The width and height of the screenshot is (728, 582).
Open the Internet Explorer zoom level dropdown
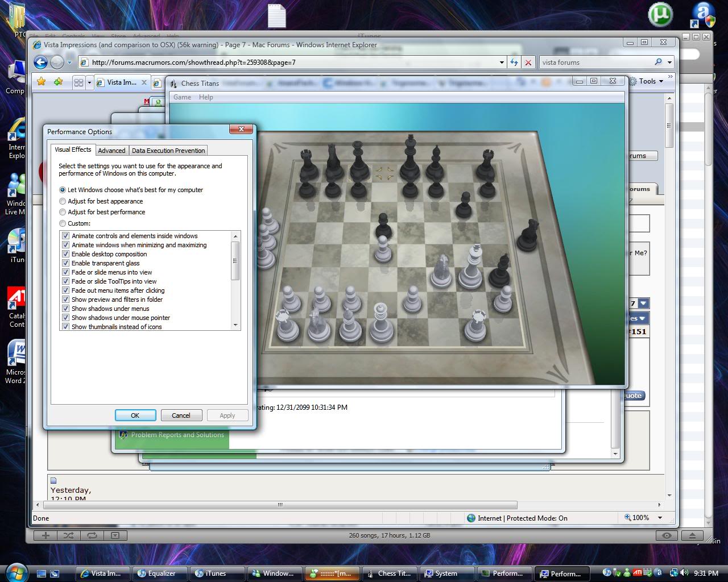pos(660,518)
